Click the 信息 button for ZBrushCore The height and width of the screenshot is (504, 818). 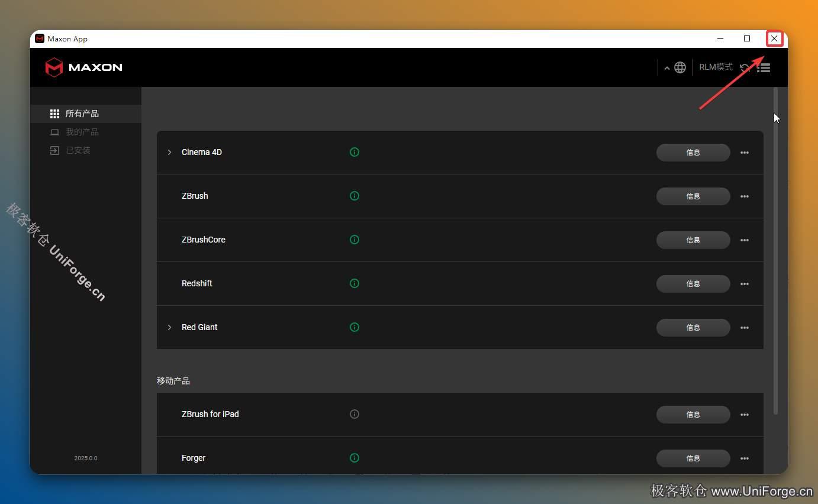693,240
